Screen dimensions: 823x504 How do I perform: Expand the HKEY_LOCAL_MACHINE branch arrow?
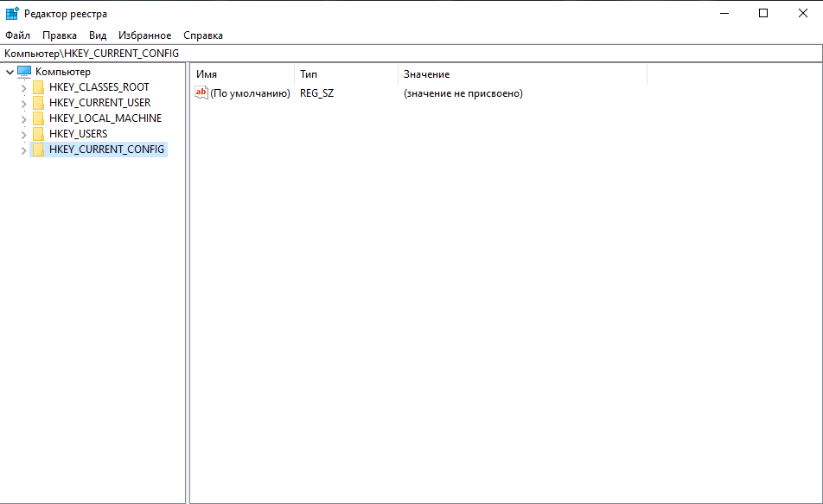pyautogui.click(x=23, y=119)
